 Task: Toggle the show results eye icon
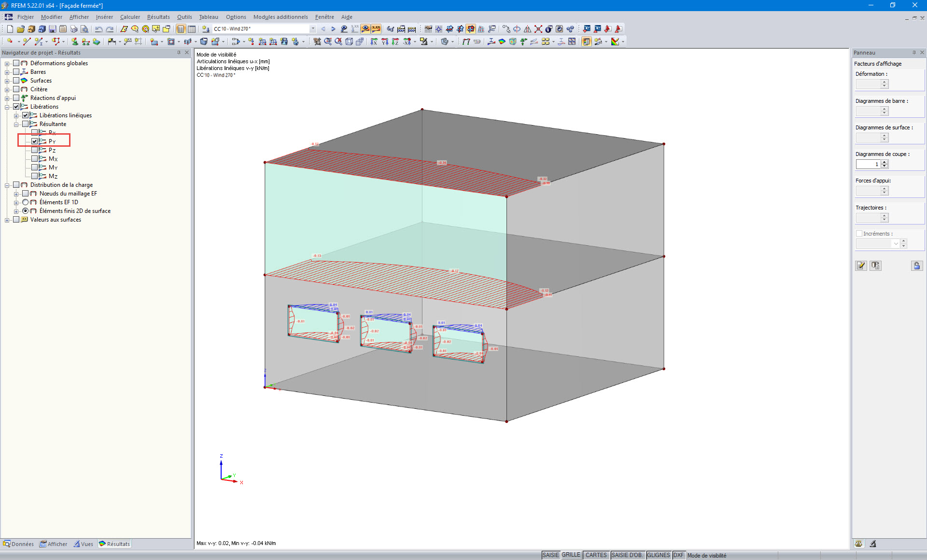(365, 29)
